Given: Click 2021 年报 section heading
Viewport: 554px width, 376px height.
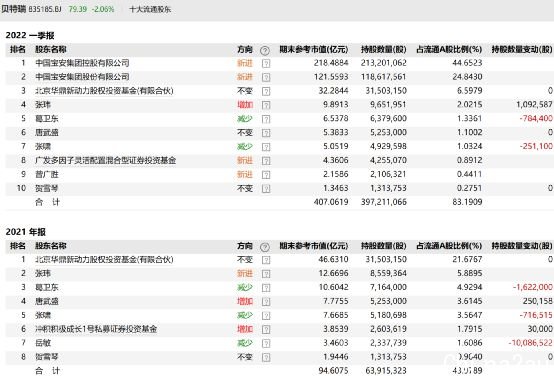Looking at the screenshot, I should pos(25,232).
